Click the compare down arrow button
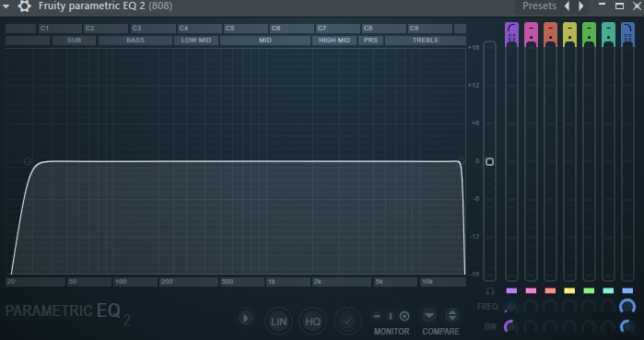The width and height of the screenshot is (644, 340). pyautogui.click(x=429, y=315)
